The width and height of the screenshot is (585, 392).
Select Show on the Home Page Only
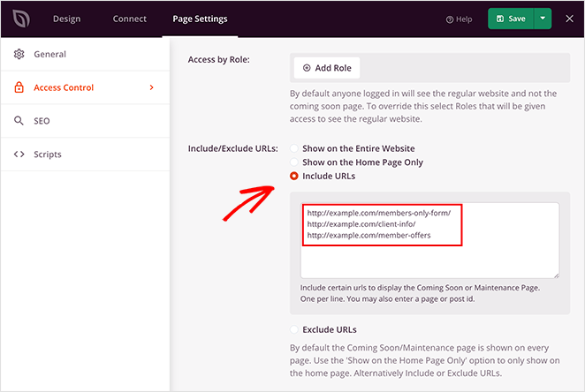tap(294, 162)
